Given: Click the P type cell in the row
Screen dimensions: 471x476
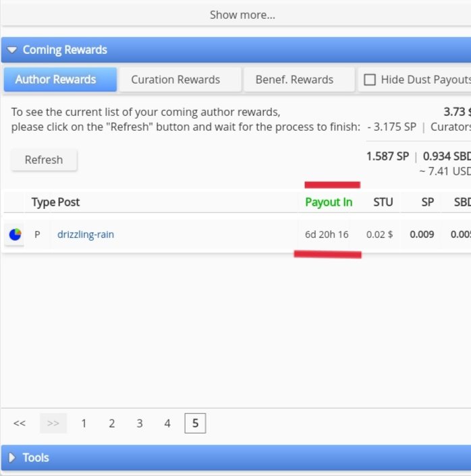Looking at the screenshot, I should (x=37, y=235).
